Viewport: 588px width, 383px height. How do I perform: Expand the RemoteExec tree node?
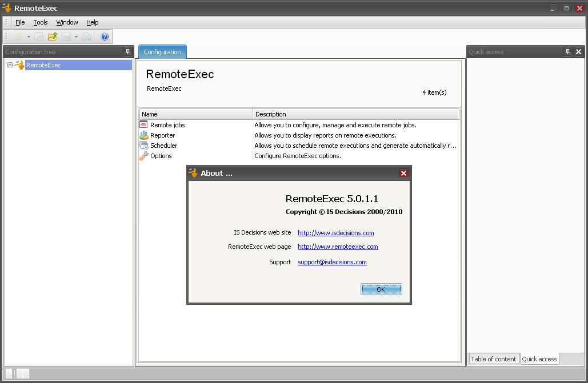coord(10,65)
